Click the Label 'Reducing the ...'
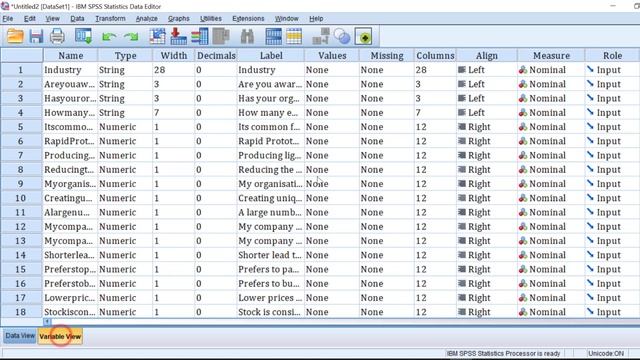 coord(271,169)
